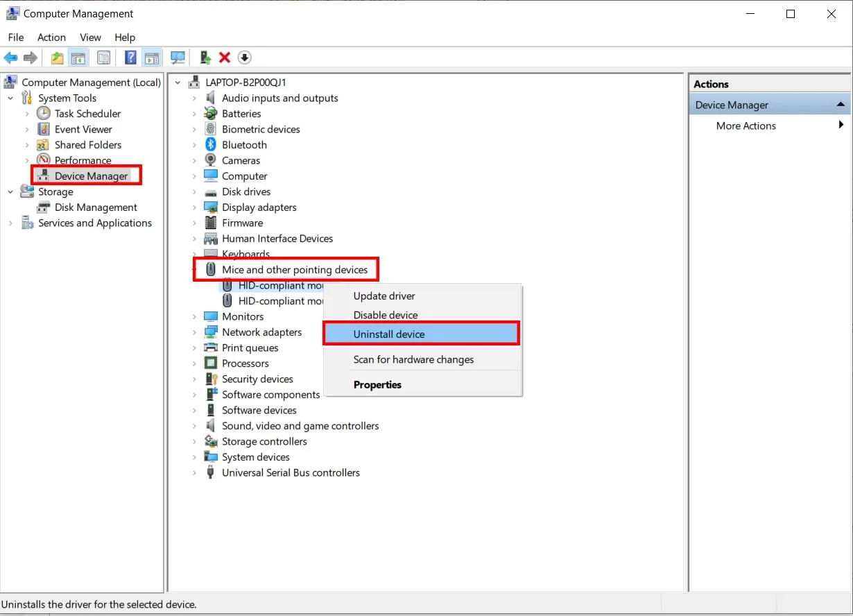Click the Forward navigation arrow icon
Screen dimensions: 853x616
31,57
